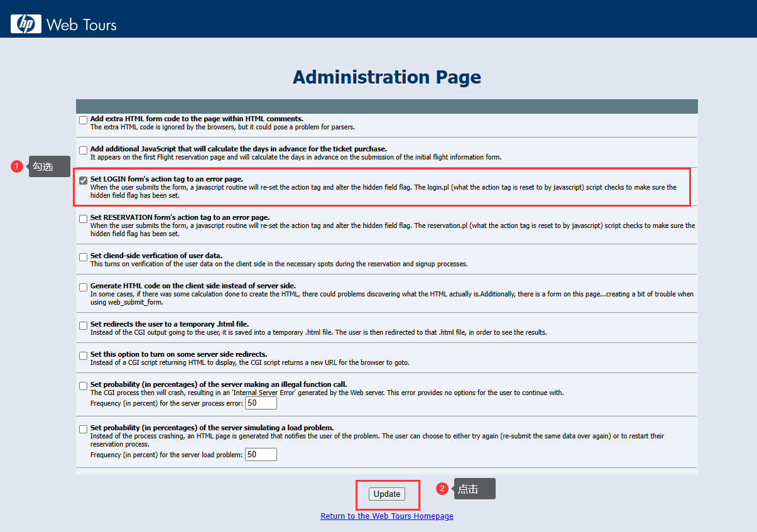The width and height of the screenshot is (757, 532).
Task: Uncheck Set LOGIN form's action tag checkbox
Action: coord(83,180)
